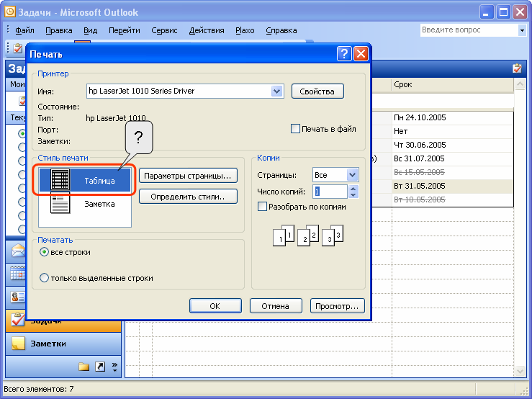Click due date Вт 31.05.2005
Image resolution: width=532 pixels, height=399 pixels.
[x=419, y=186]
